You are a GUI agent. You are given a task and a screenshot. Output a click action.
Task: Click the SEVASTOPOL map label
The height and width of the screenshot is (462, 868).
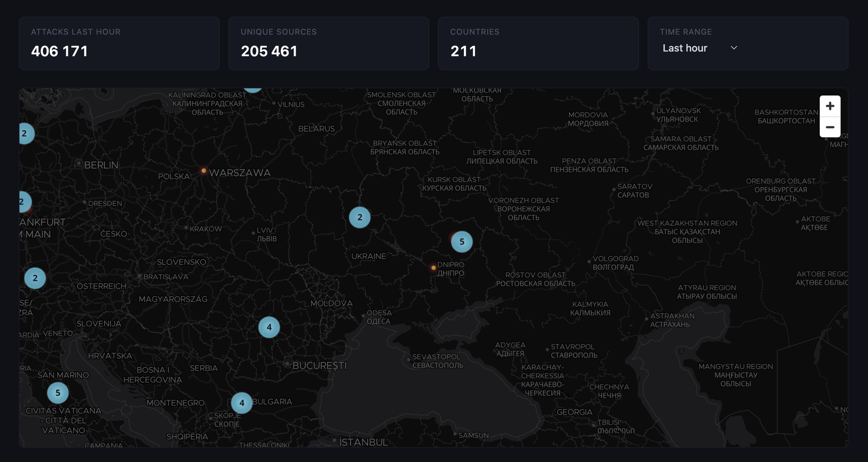[436, 357]
